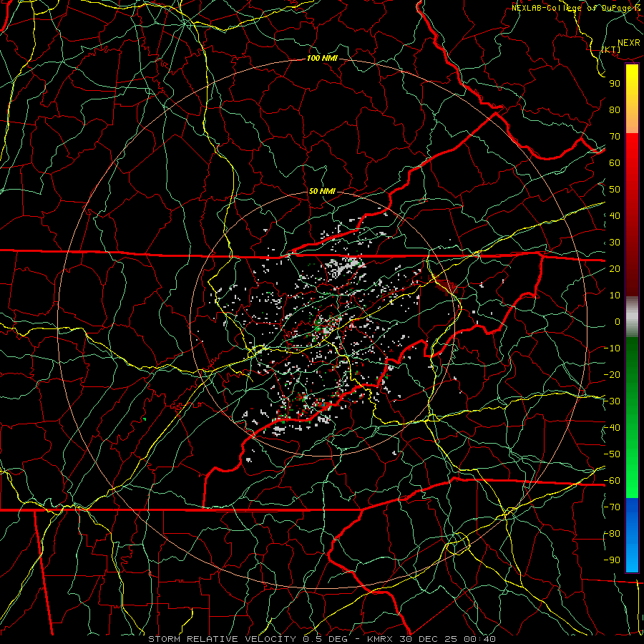The width and height of the screenshot is (644, 644).
Task: Pick the bright red band of color scale
Action: (632, 150)
